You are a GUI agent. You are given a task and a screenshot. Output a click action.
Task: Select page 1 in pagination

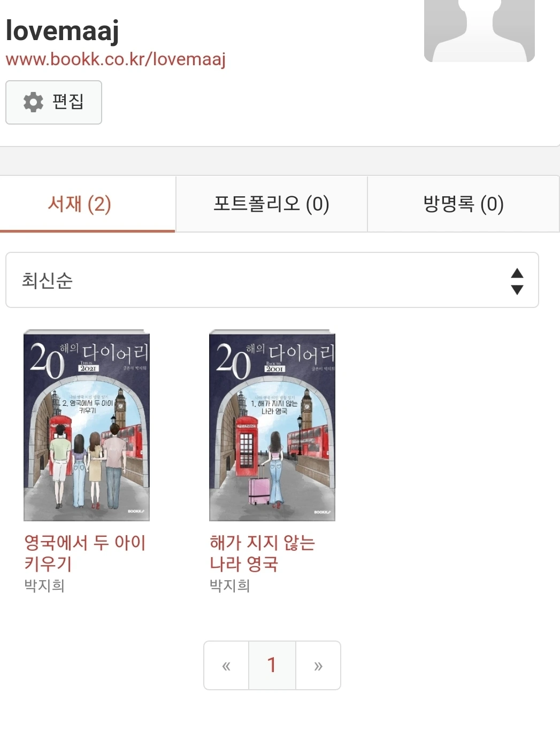point(272,666)
